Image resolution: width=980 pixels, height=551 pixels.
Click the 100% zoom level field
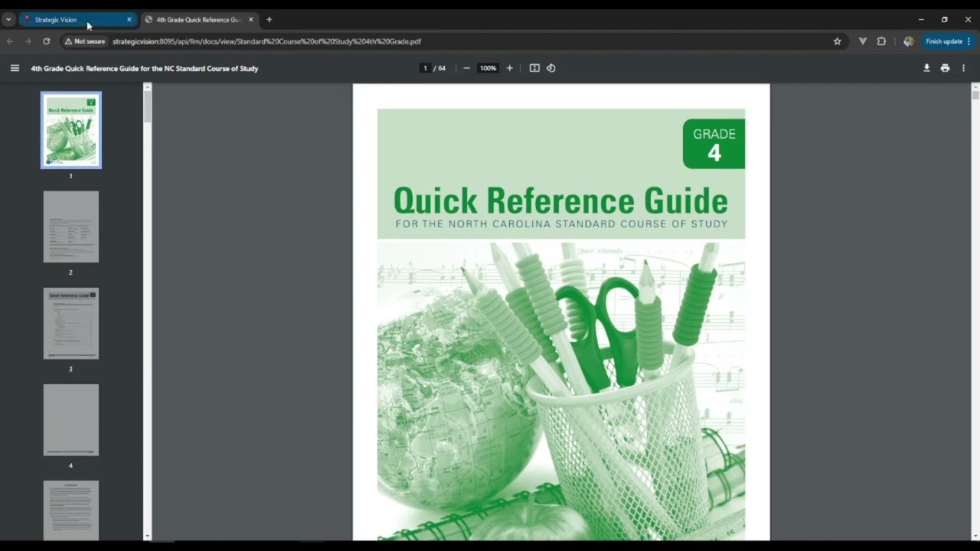point(488,68)
